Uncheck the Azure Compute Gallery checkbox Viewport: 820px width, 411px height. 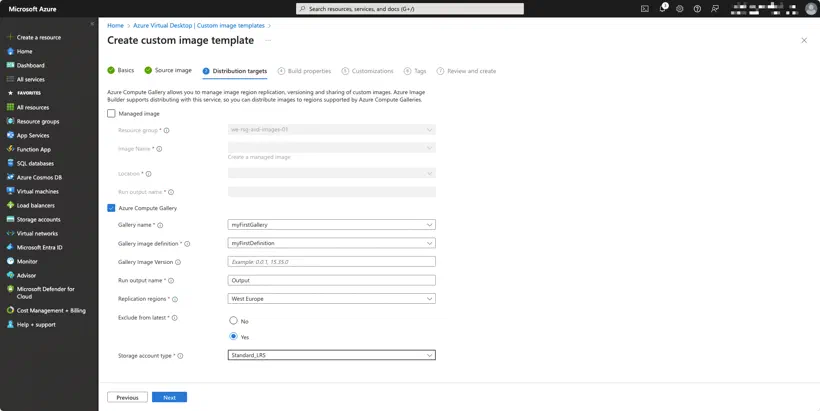(111, 208)
